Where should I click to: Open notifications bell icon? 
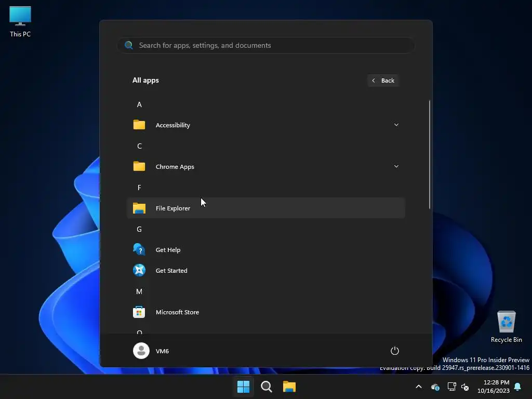518,387
